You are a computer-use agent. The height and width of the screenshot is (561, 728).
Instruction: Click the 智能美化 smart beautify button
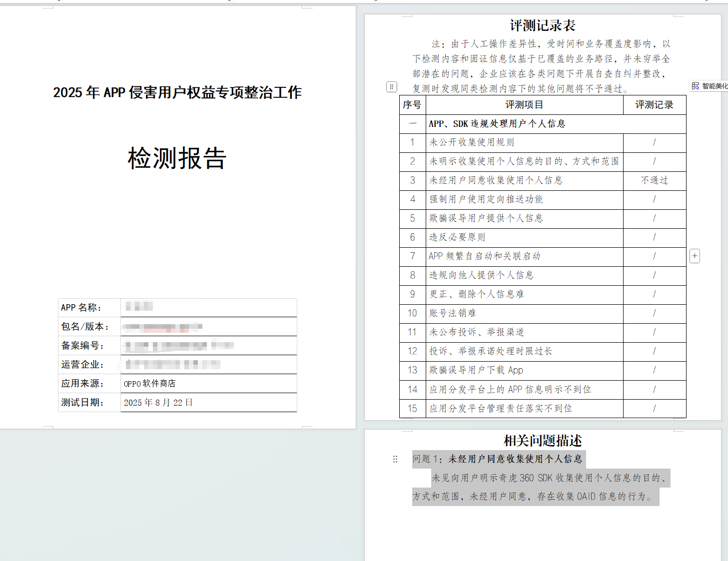tap(710, 86)
